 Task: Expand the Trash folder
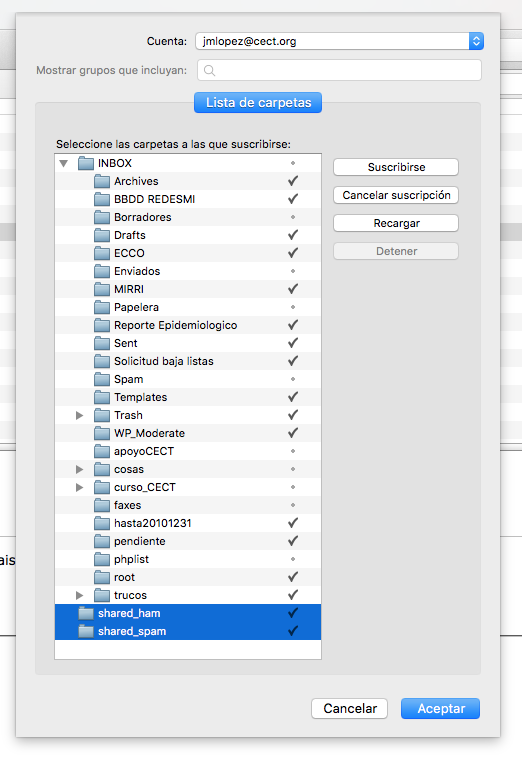click(x=80, y=415)
